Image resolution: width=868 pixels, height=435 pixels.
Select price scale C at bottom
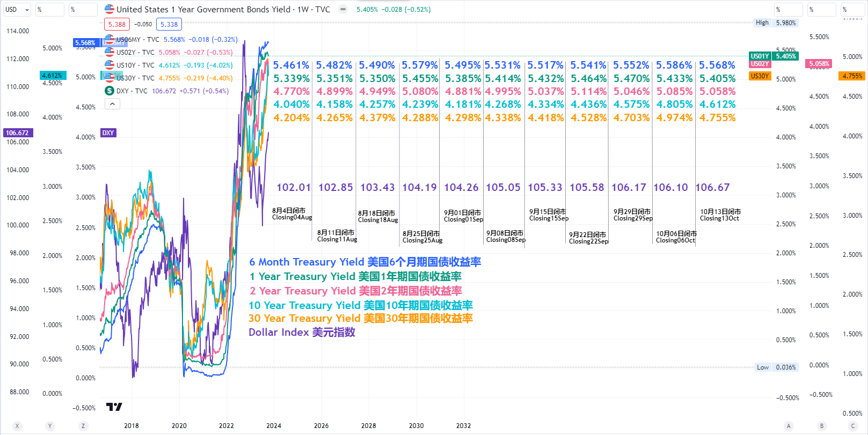click(x=853, y=426)
